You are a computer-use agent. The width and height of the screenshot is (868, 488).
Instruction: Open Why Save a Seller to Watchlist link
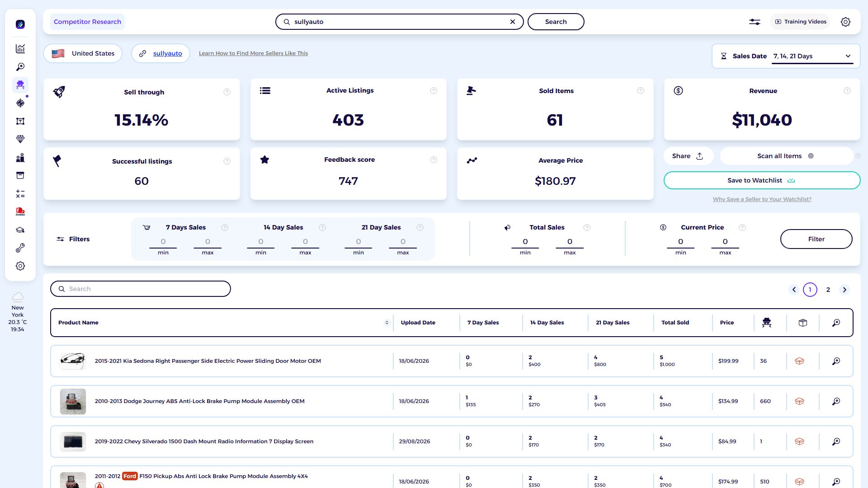(762, 199)
